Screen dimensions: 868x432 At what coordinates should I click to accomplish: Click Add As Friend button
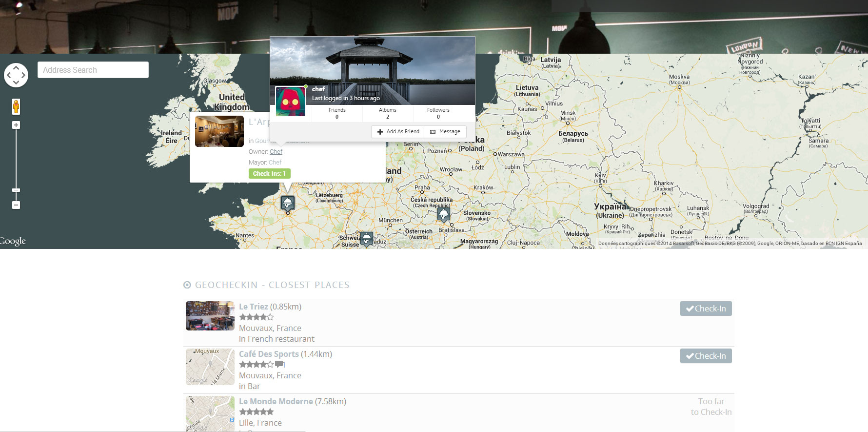point(398,132)
